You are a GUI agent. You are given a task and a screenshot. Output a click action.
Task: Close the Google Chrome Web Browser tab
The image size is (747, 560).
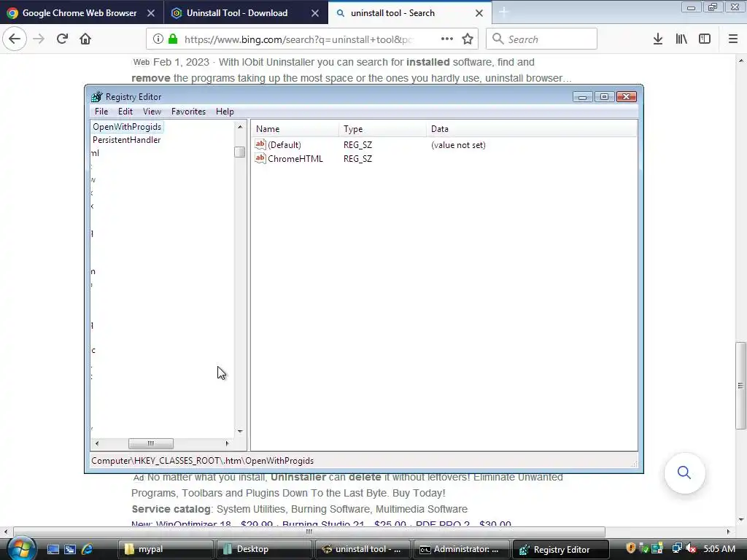(x=151, y=13)
